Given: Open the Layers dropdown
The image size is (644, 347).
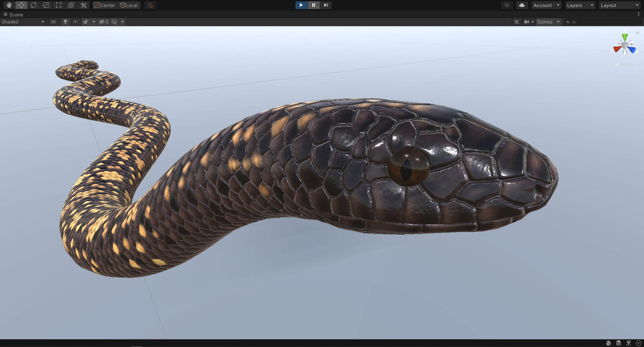Looking at the screenshot, I should [580, 5].
